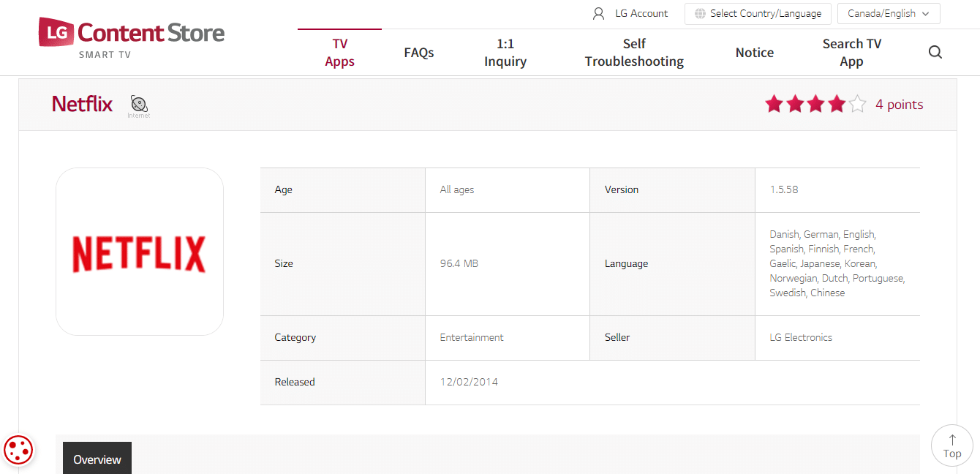980x474 pixels.
Task: Click the version value '1.5.58'
Action: [784, 189]
